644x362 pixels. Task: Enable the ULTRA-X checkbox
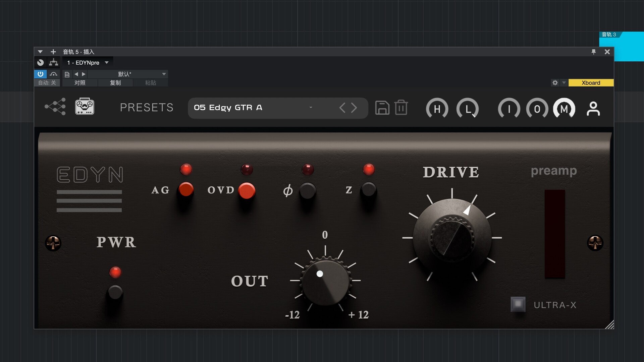[518, 304]
